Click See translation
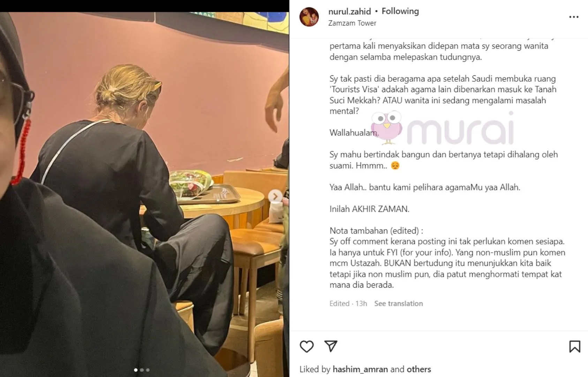Screen dimensions: 588x377 point(398,303)
